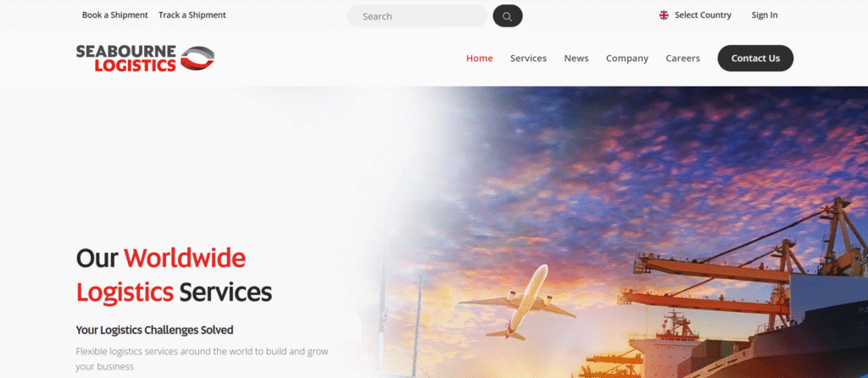Go to the Home tab
The height and width of the screenshot is (378, 868).
point(480,58)
